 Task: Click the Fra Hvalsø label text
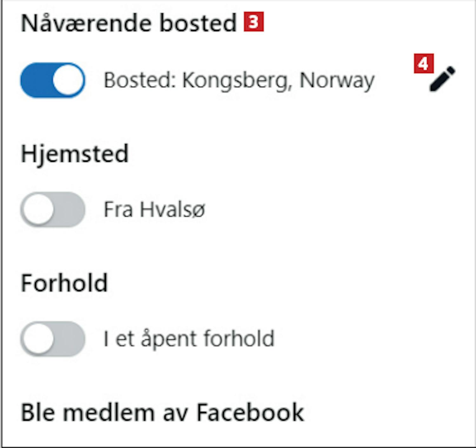[x=155, y=210]
